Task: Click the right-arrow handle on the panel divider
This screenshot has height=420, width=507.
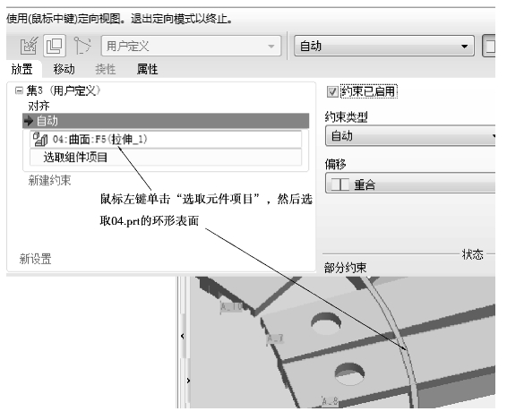Action: pyautogui.click(x=188, y=381)
